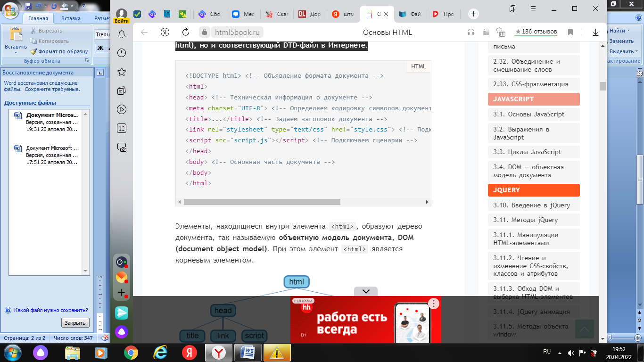The image size is (644, 362).
Task: Open Yandex Browser hamburger menu
Action: click(x=533, y=8)
